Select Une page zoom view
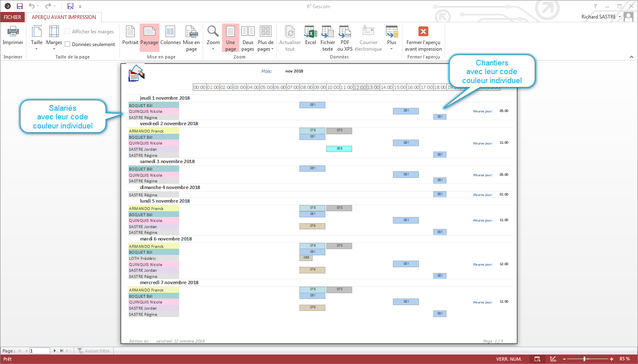The height and width of the screenshot is (364, 638). [x=231, y=37]
